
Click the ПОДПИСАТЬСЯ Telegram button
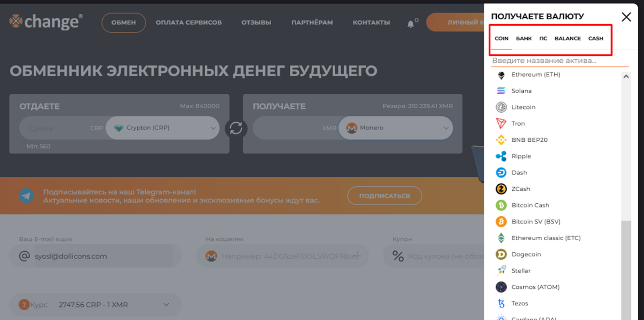click(384, 196)
